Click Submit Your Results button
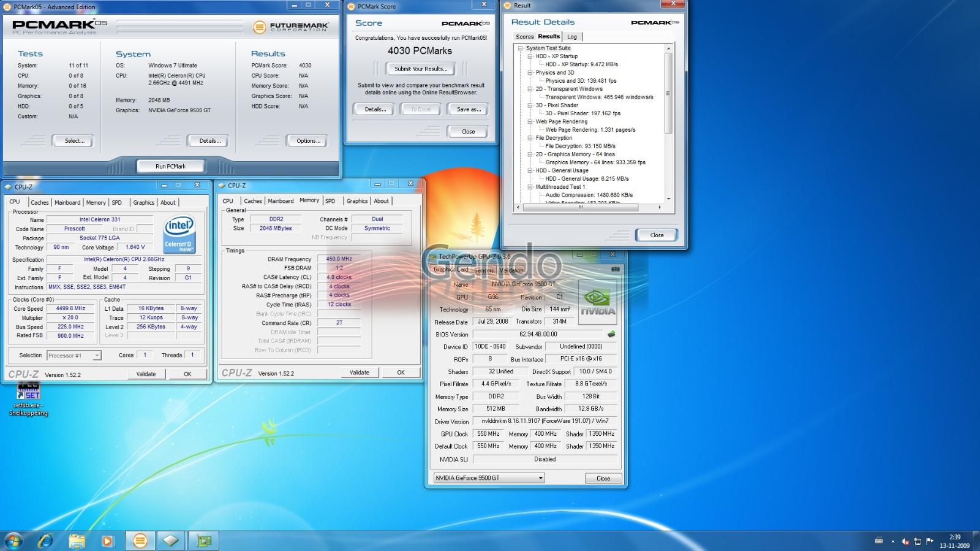 pyautogui.click(x=421, y=69)
